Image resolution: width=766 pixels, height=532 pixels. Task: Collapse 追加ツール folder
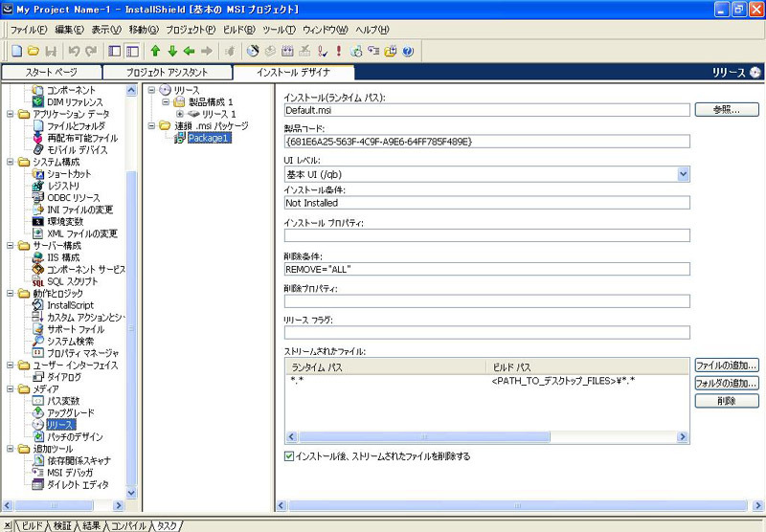(x=11, y=449)
